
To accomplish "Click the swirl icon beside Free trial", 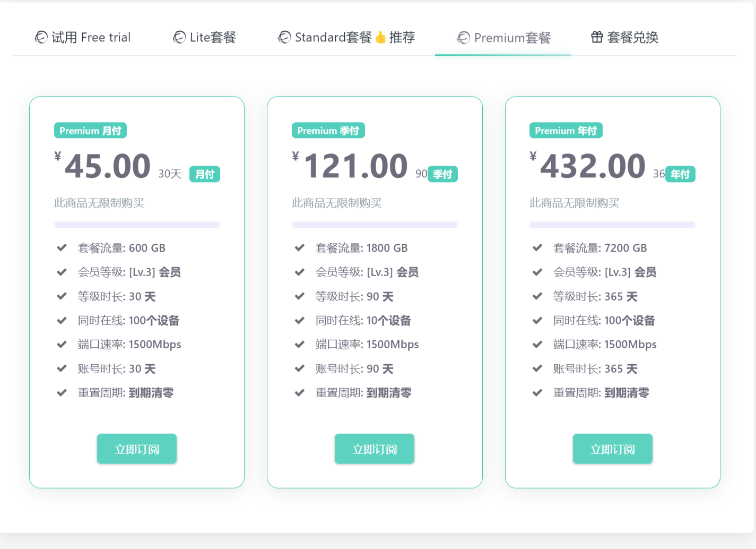I will tap(41, 37).
